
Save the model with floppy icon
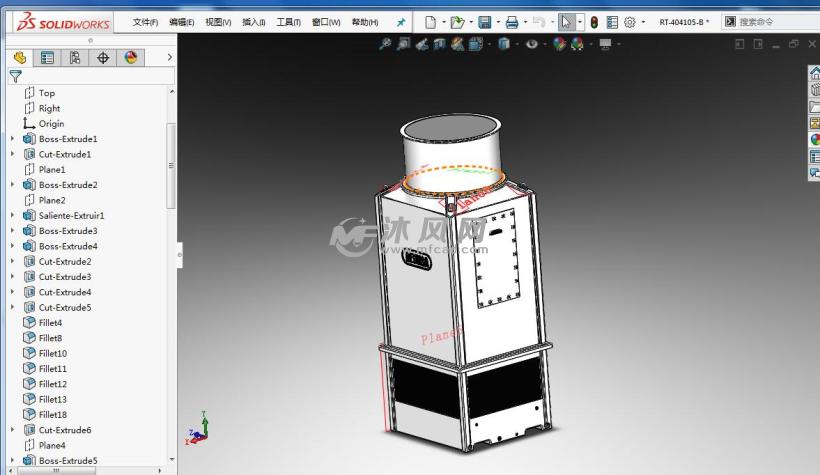tap(485, 22)
